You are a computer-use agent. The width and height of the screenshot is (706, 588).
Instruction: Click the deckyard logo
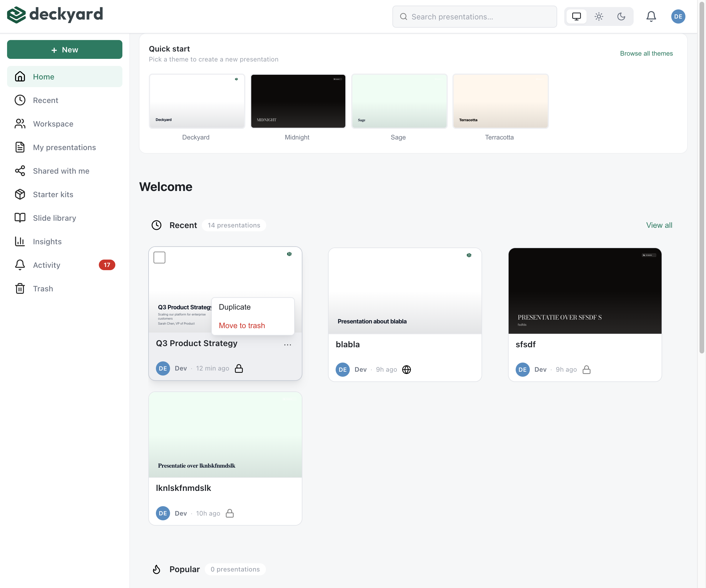[55, 14]
